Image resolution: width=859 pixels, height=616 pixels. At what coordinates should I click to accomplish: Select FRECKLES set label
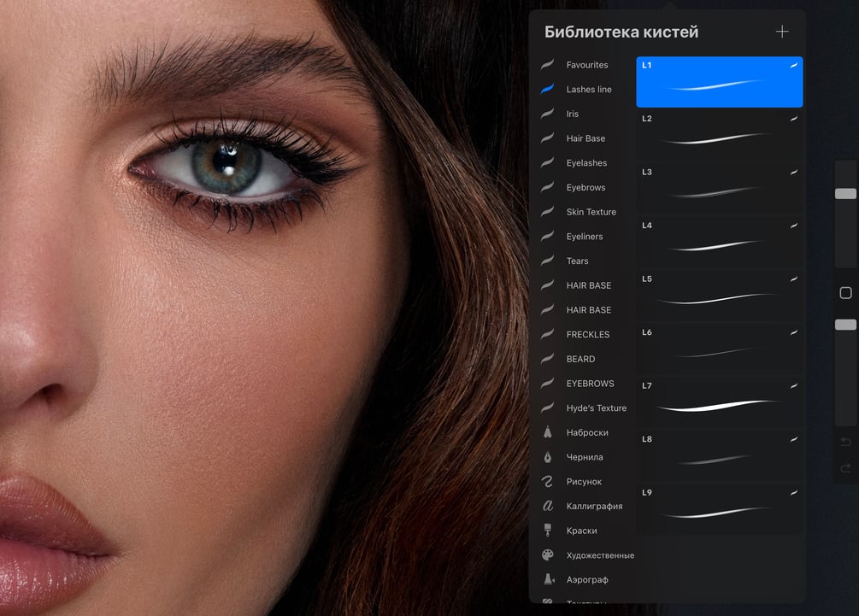point(588,335)
